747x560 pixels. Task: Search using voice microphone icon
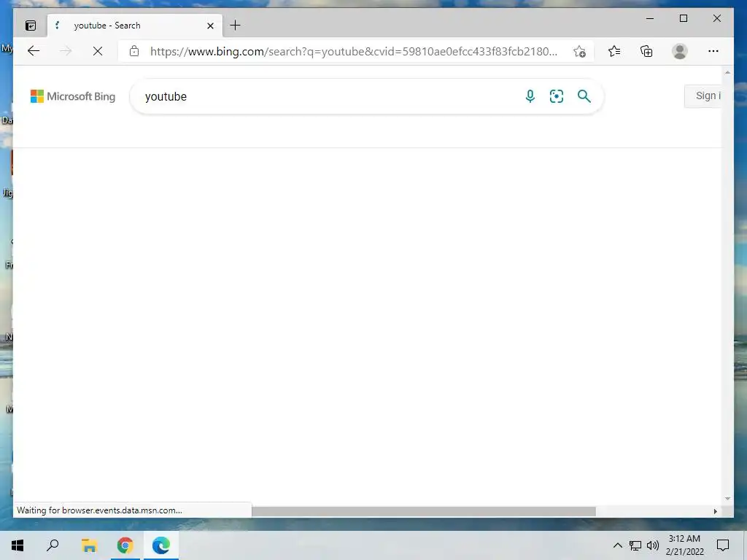click(x=530, y=96)
